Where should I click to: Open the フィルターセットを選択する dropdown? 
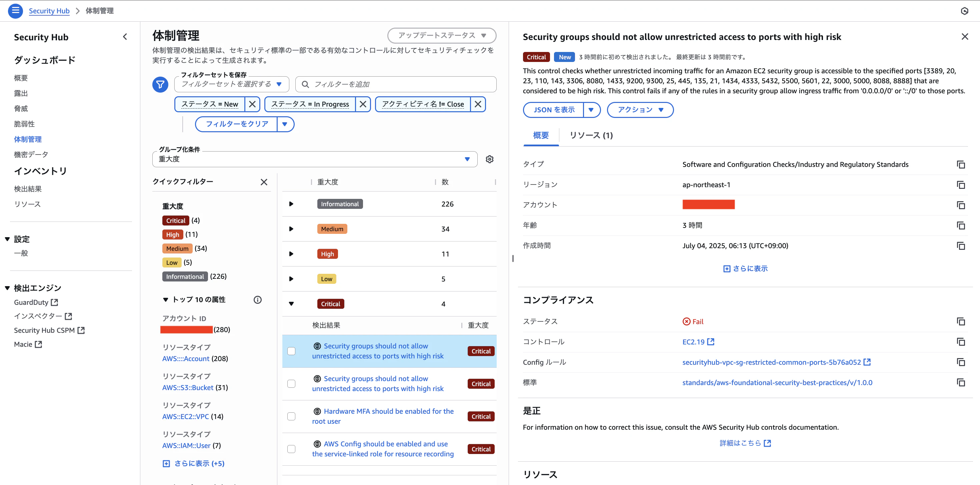[x=231, y=84]
